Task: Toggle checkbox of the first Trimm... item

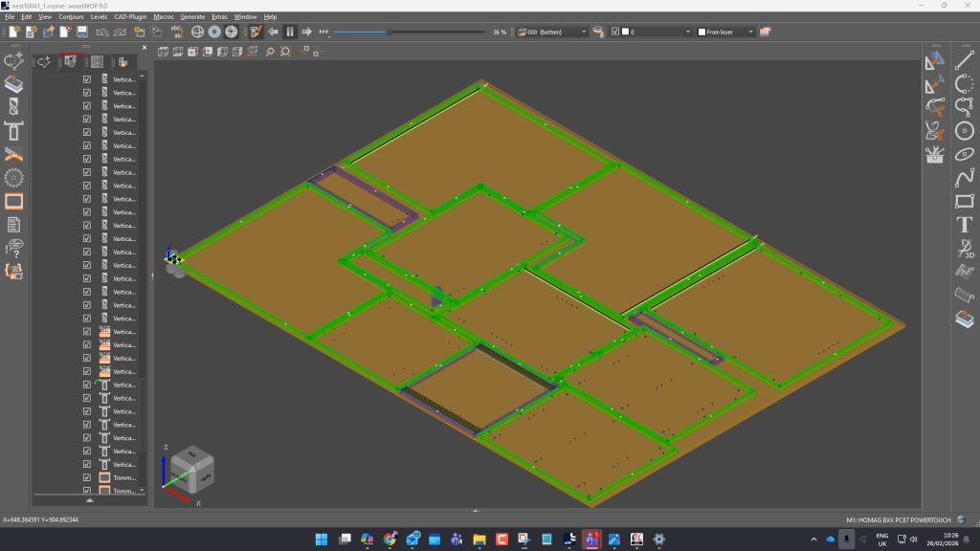Action: click(87, 477)
